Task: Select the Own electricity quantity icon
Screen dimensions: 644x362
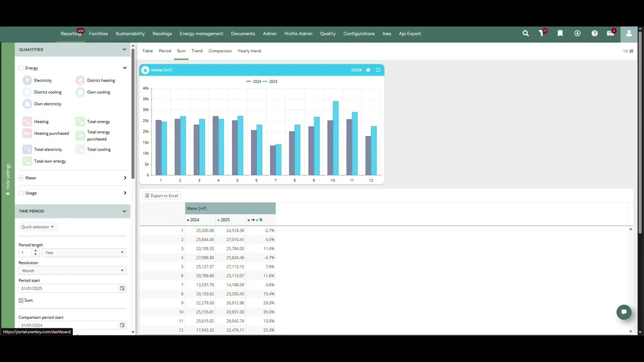Action: click(27, 104)
